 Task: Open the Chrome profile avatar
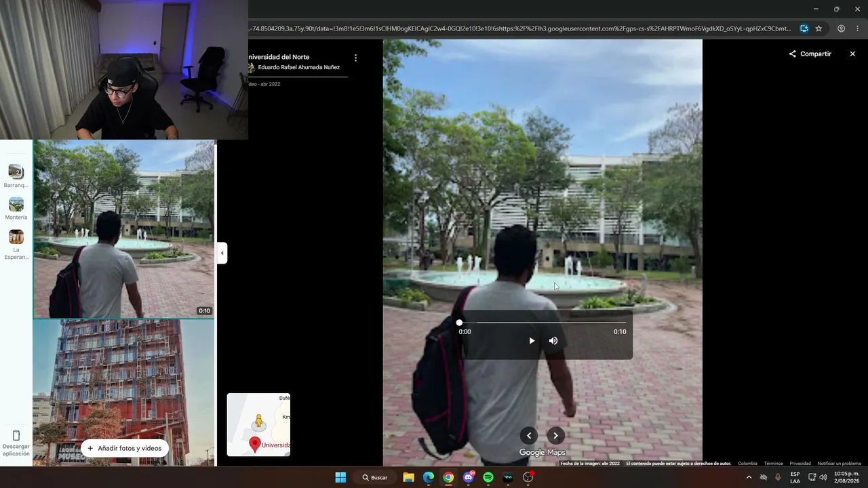pos(841,28)
